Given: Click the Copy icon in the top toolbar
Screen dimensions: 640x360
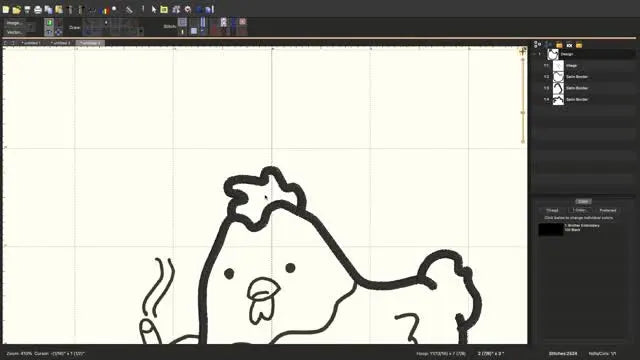Looking at the screenshot, I should pos(49,9).
